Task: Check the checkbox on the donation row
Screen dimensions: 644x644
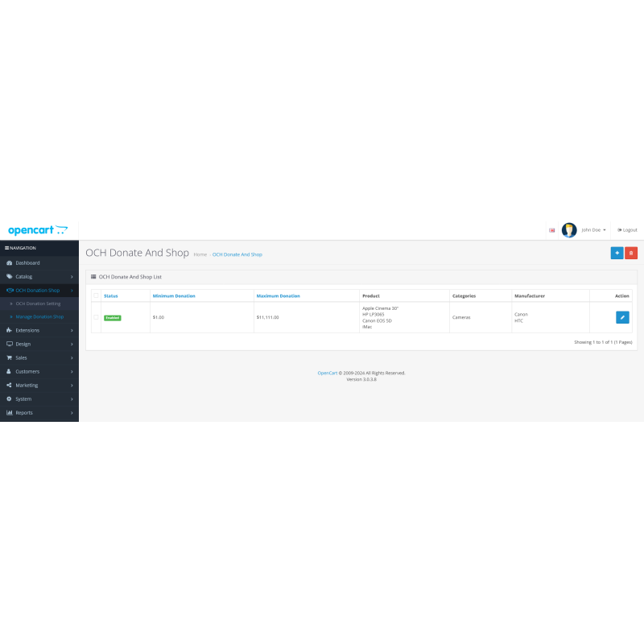Action: (x=96, y=317)
